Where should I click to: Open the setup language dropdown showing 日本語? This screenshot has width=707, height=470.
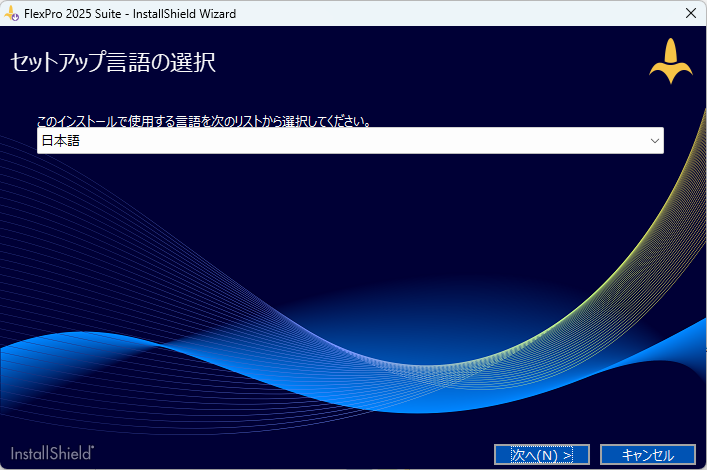click(x=350, y=141)
